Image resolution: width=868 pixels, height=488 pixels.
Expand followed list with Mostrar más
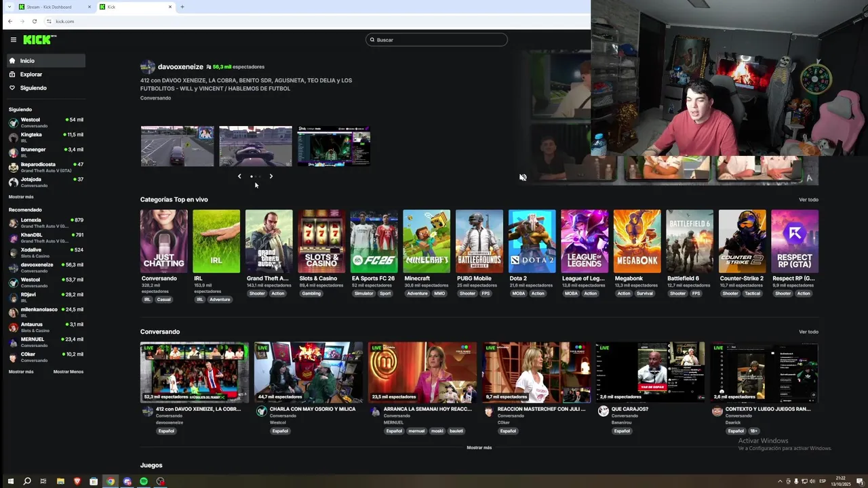click(21, 197)
